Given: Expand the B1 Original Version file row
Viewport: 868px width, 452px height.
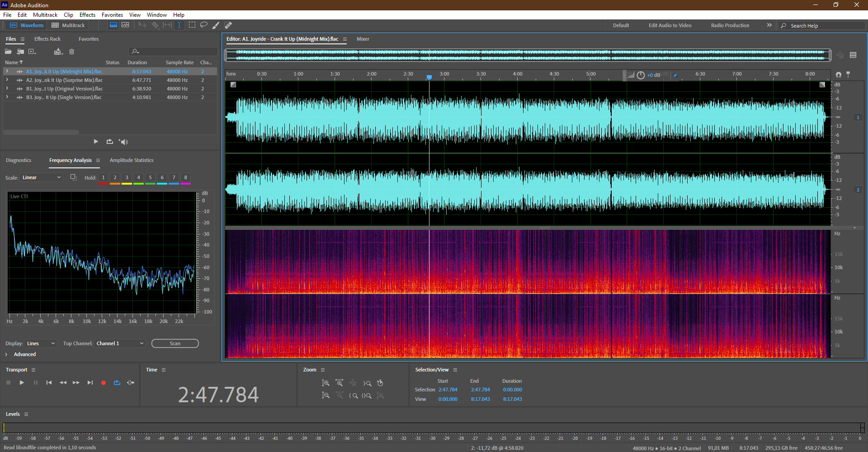Looking at the screenshot, I should click(x=7, y=89).
